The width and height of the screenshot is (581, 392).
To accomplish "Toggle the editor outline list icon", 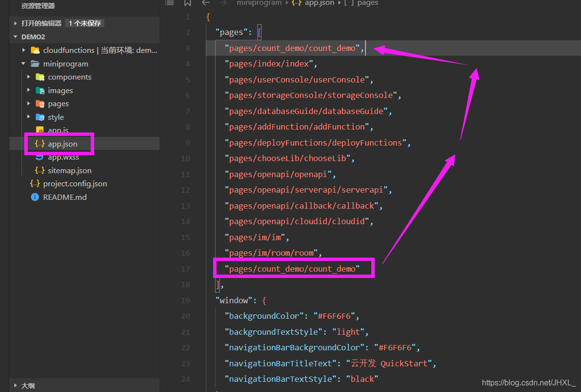I will (169, 3).
